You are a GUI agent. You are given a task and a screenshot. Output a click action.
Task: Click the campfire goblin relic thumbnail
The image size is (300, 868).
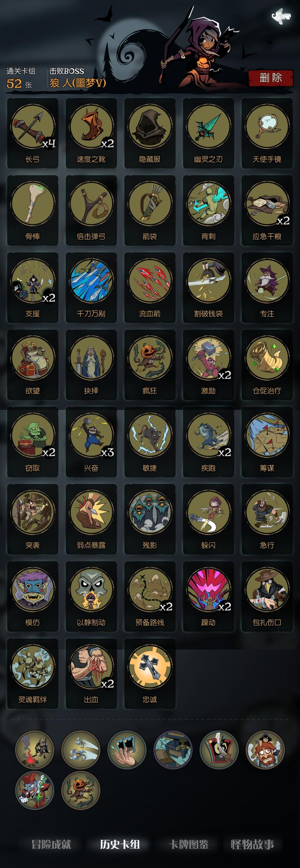click(x=34, y=750)
